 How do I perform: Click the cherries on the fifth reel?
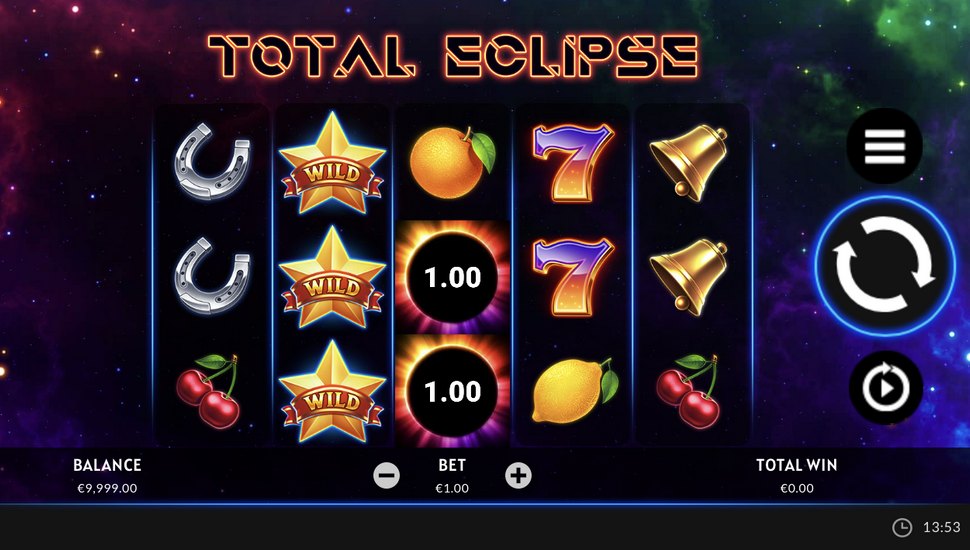tap(689, 391)
